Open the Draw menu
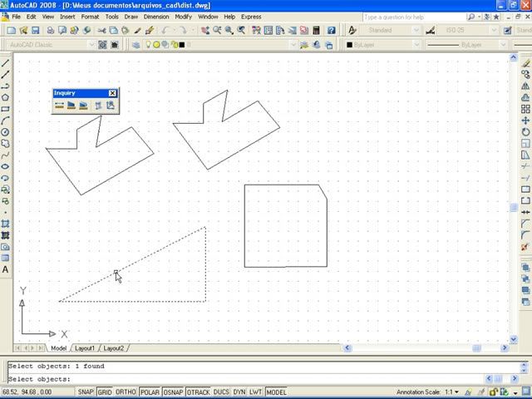 click(x=131, y=17)
